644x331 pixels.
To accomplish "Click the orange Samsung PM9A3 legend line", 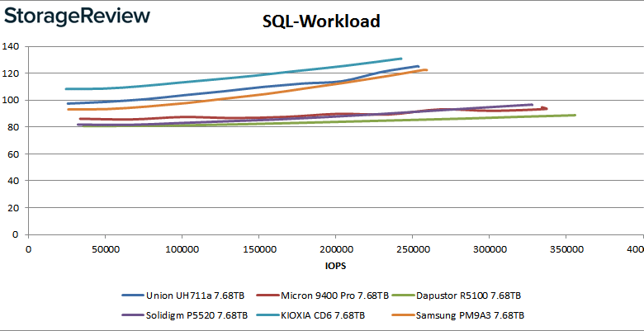I will click(x=402, y=315).
